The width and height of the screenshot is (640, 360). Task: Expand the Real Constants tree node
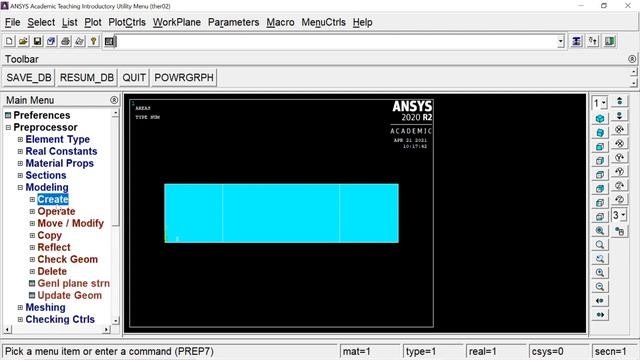tap(20, 151)
